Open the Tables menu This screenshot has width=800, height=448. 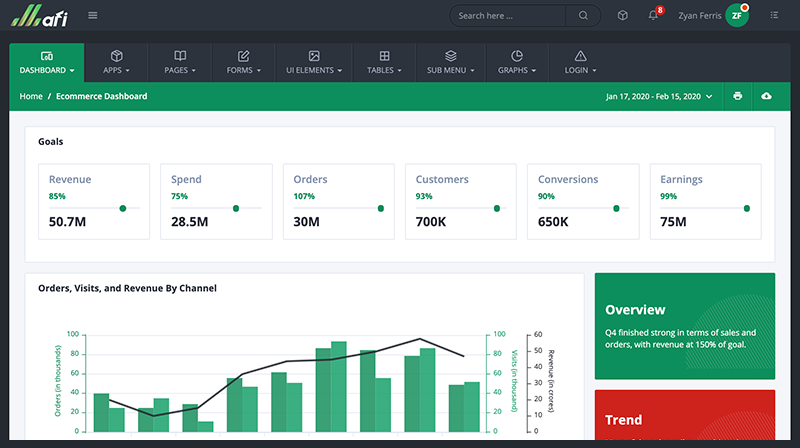point(384,62)
